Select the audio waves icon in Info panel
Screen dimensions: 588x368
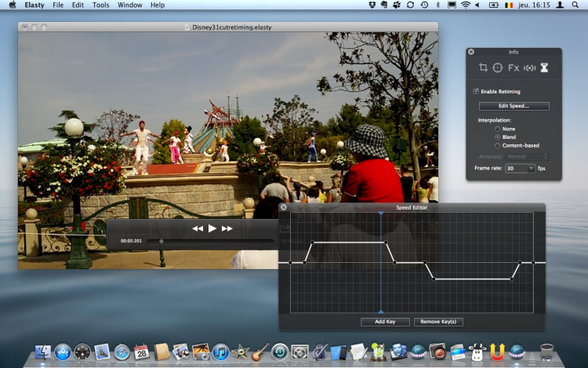(529, 68)
